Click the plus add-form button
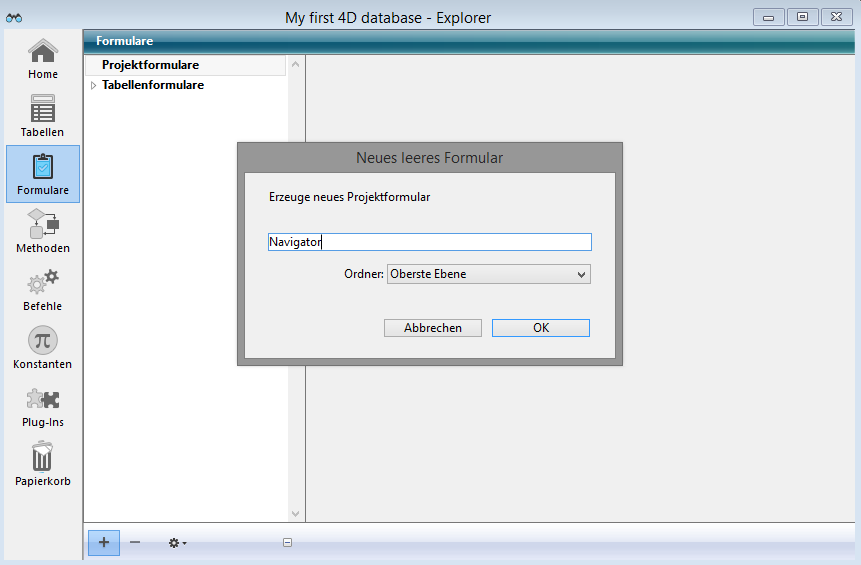Image resolution: width=861 pixels, height=565 pixels. point(104,542)
